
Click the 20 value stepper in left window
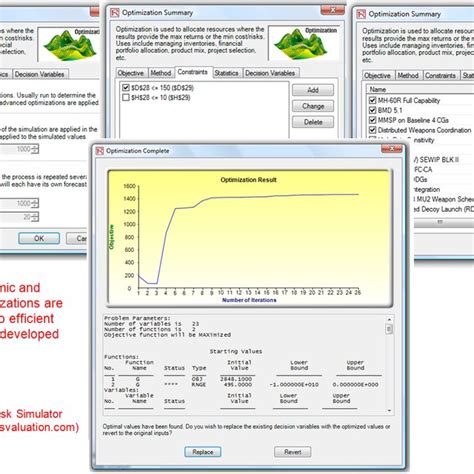(x=35, y=217)
